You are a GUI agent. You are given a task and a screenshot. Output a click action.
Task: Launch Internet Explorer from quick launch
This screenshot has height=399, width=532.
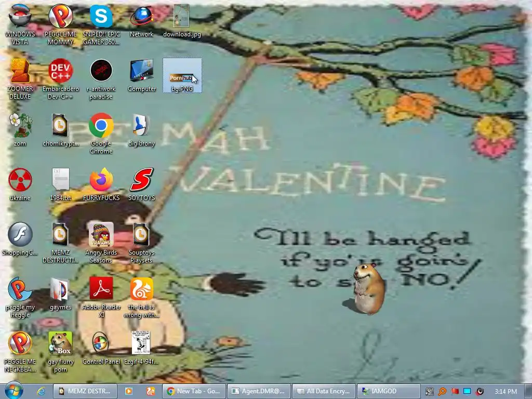coord(41,391)
